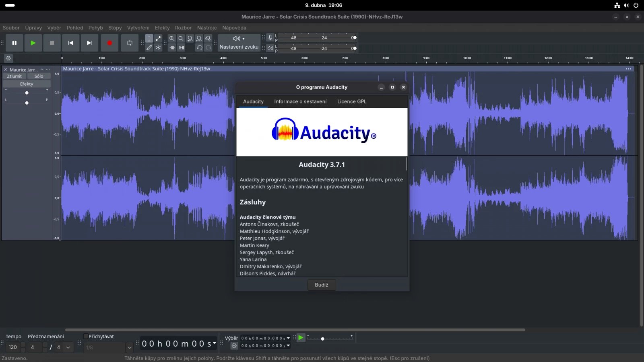Screen dimensions: 644x362
Task: Click Fit selection to width zoom icon
Action: [x=190, y=39]
